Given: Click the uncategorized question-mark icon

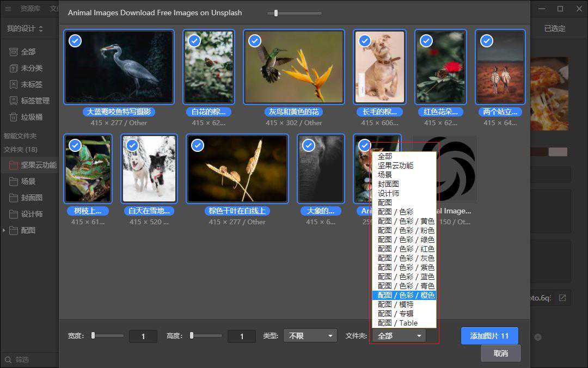Looking at the screenshot, I should pyautogui.click(x=14, y=68).
